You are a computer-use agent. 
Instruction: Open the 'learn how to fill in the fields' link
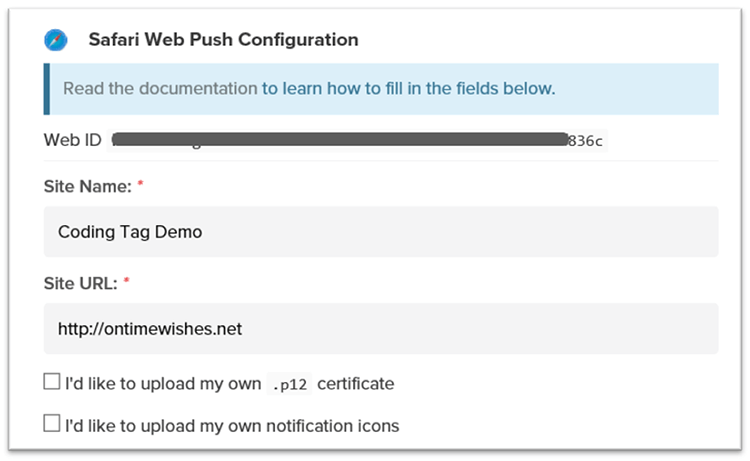pyautogui.click(x=408, y=89)
